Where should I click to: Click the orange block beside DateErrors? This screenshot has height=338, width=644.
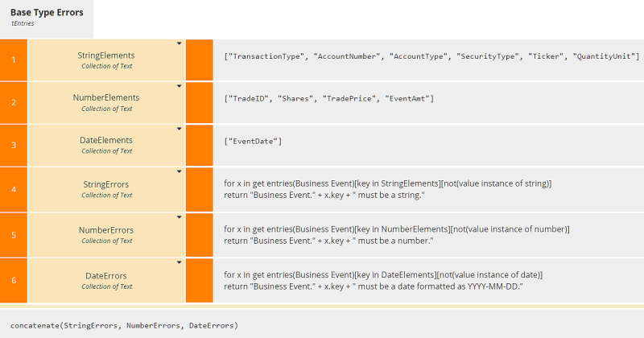point(199,281)
